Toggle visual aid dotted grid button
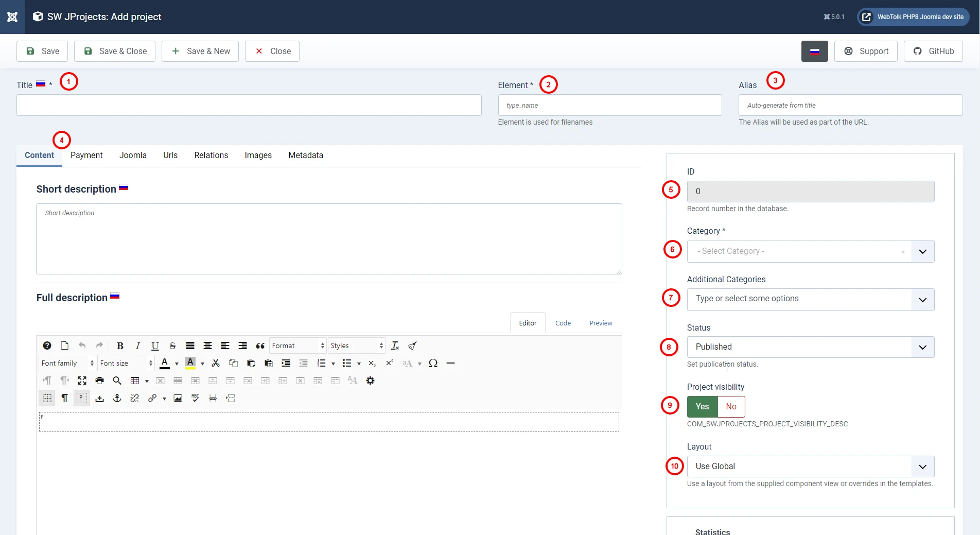The height and width of the screenshot is (535, 980). 47,398
